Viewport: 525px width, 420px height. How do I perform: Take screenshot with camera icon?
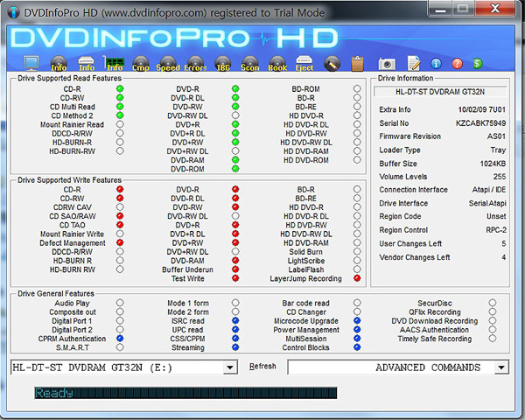pos(387,64)
